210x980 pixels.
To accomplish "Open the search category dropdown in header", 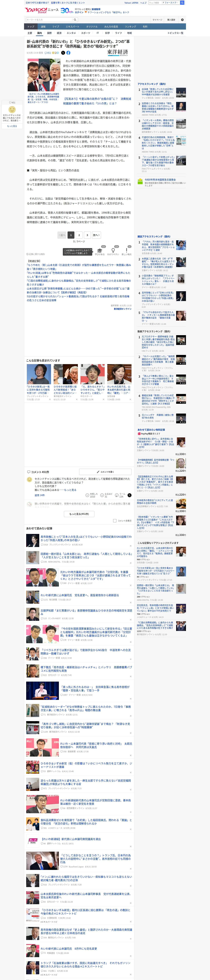I will pyautogui.click(x=170, y=3).
